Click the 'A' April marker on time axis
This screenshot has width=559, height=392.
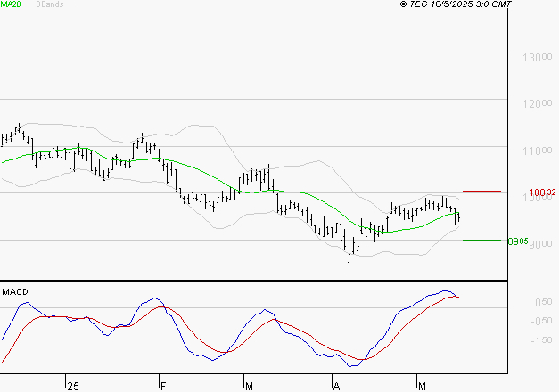pyautogui.click(x=336, y=386)
